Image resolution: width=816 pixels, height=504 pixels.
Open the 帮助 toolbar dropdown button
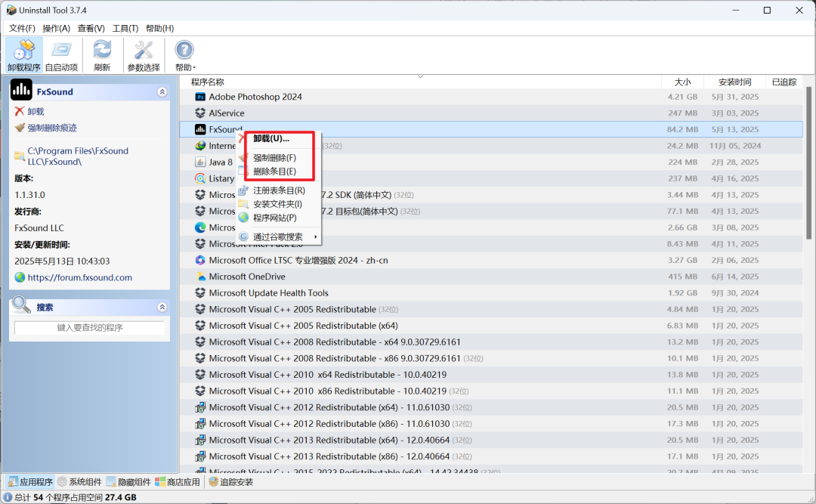pyautogui.click(x=185, y=55)
